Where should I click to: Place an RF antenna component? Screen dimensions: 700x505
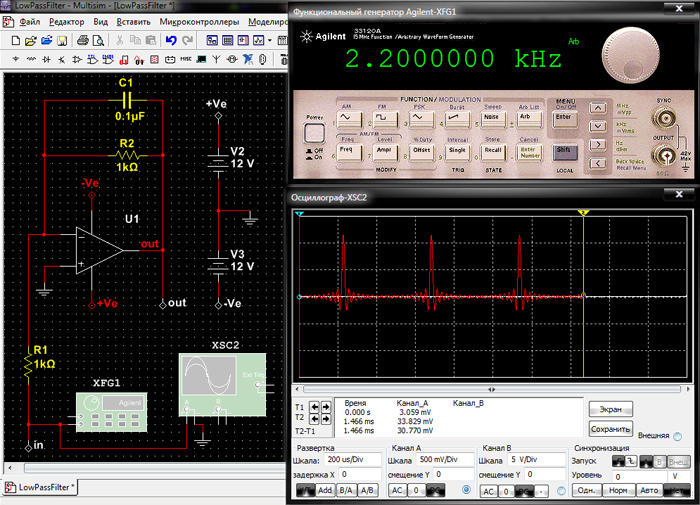point(217,59)
